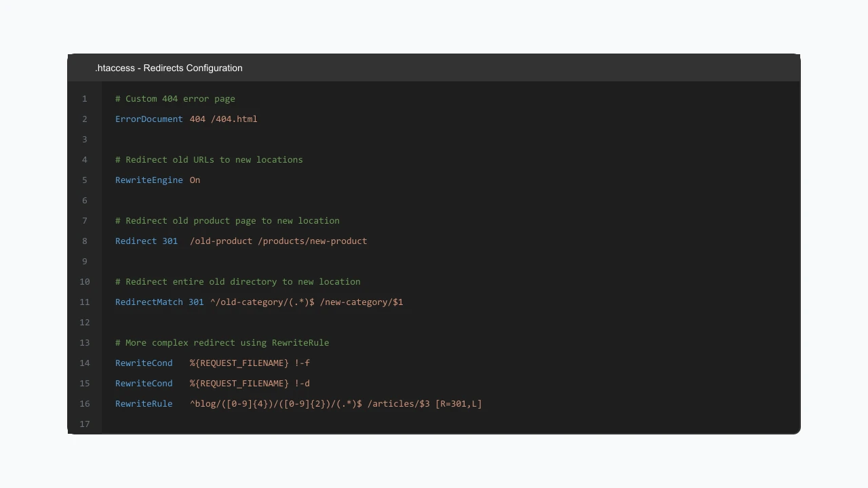
Task: Select the "/old-product /products/new-product" paths
Action: [278, 241]
